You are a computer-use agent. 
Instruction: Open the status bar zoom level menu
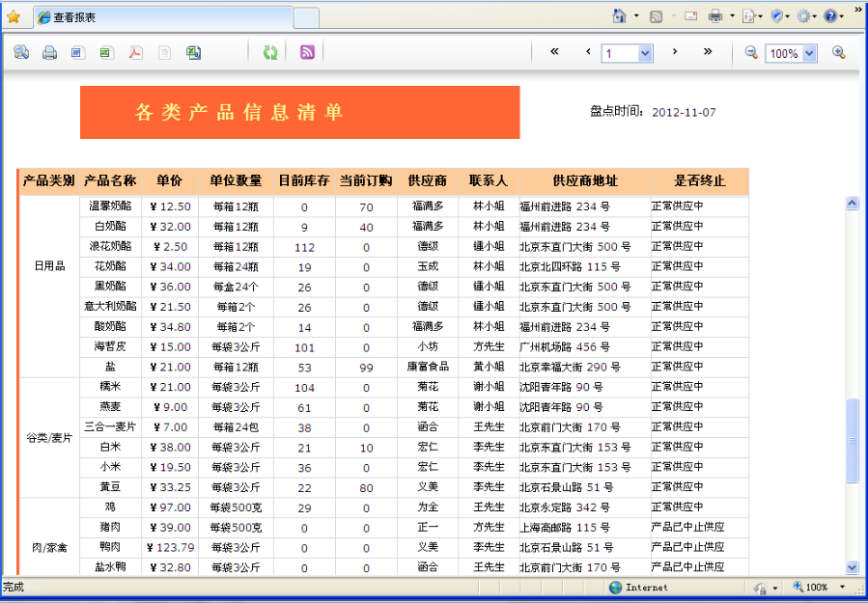(843, 588)
